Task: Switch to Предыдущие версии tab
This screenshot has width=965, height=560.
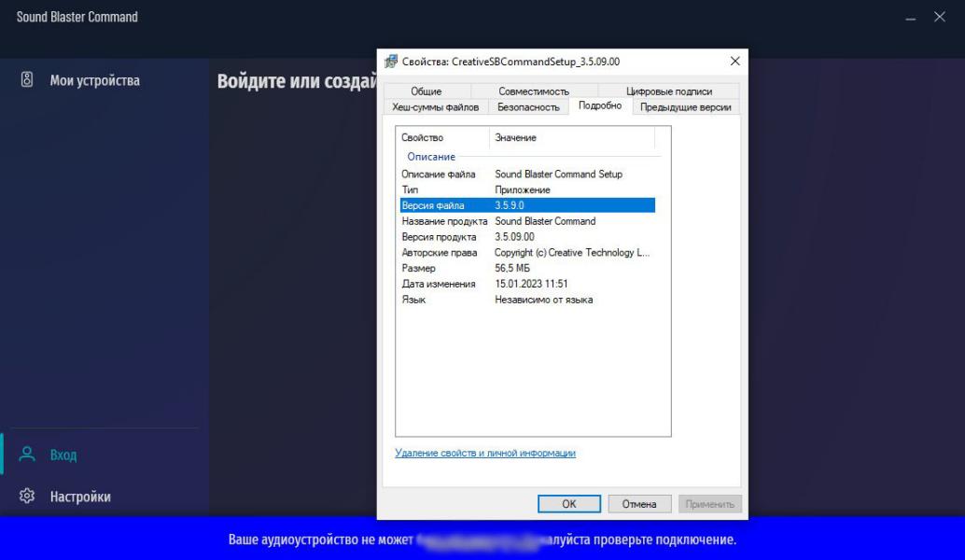Action: [686, 107]
